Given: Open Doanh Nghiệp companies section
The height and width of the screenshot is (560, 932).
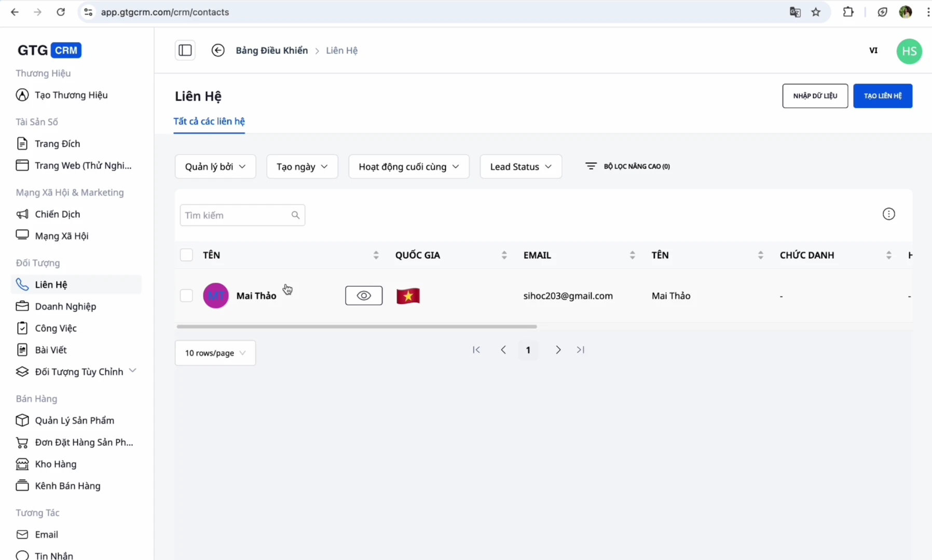Looking at the screenshot, I should 65,306.
